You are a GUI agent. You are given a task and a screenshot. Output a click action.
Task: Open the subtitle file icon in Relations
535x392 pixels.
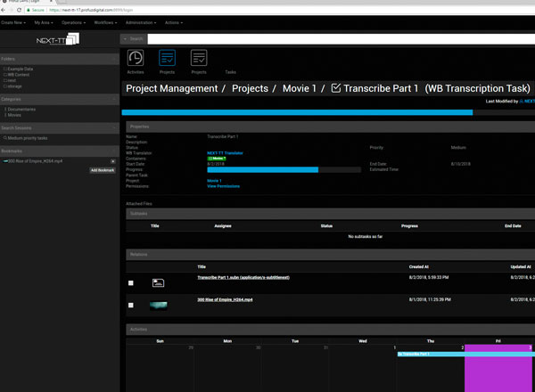coord(158,282)
